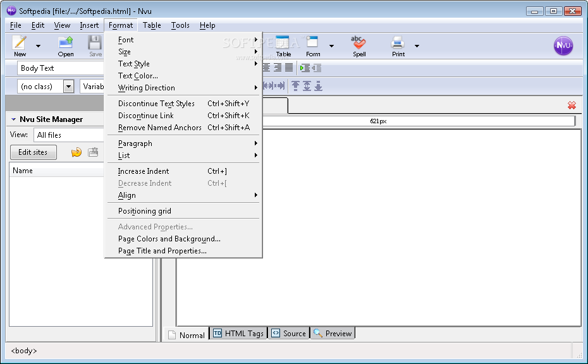Select Discontinue Link menu item
The image size is (588, 364).
[x=183, y=116]
